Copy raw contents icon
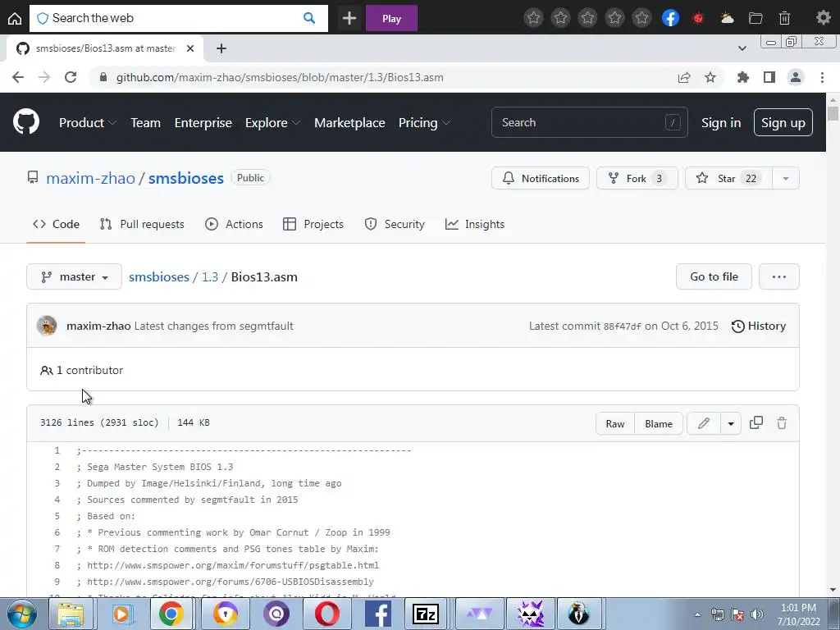 coord(756,422)
